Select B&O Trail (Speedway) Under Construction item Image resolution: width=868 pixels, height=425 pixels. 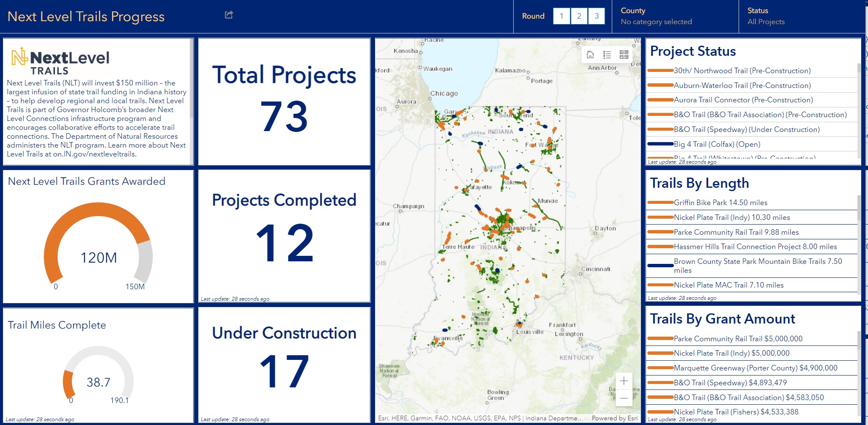pyautogui.click(x=746, y=129)
